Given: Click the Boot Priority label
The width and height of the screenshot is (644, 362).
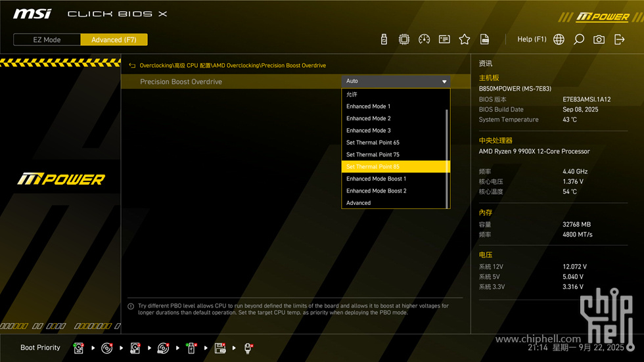Looking at the screenshot, I should coord(40,348).
